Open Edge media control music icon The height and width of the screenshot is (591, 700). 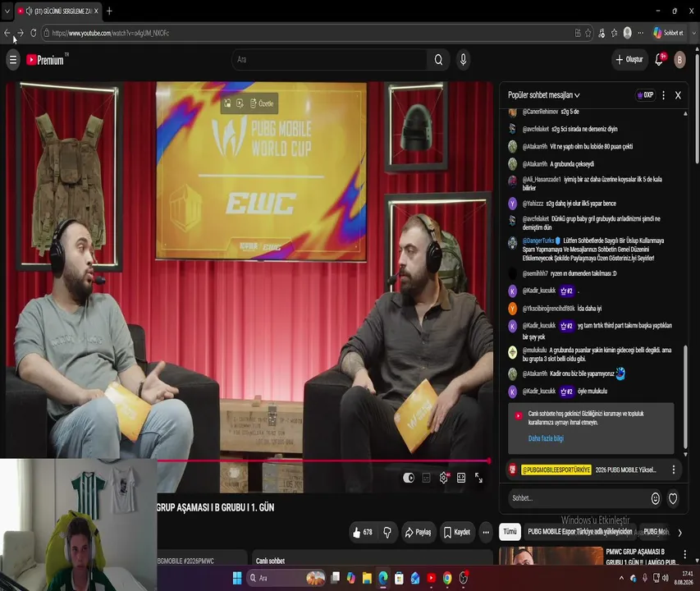point(602,33)
